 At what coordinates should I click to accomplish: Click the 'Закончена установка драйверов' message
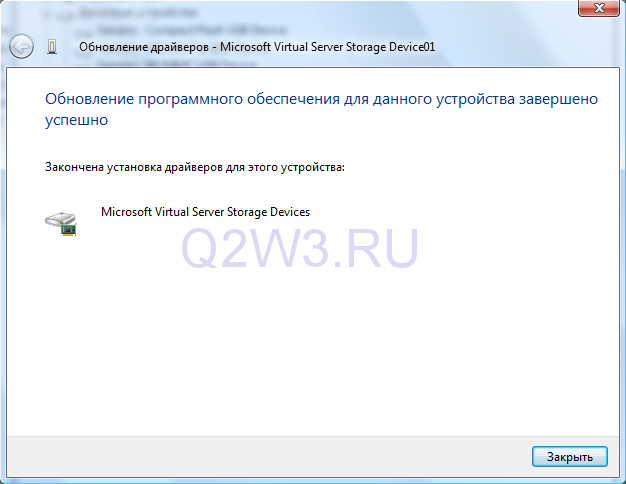[194, 167]
